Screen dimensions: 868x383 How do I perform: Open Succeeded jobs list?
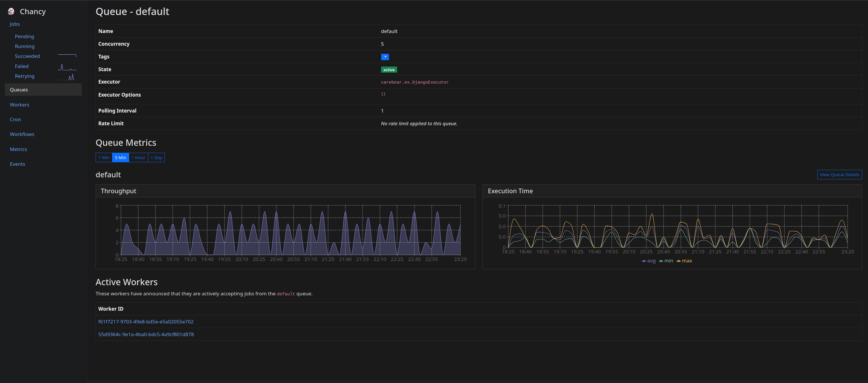(27, 56)
